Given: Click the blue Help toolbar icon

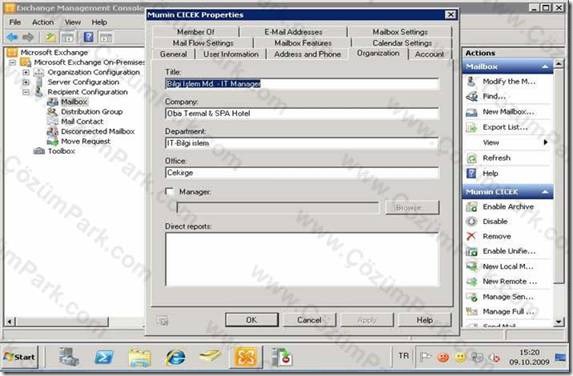Looking at the screenshot, I should pyautogui.click(x=88, y=37).
